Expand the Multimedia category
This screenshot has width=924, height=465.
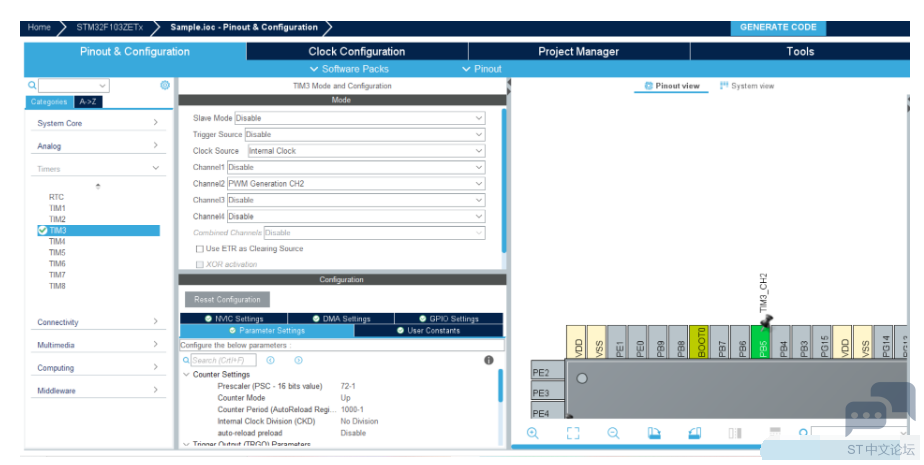tap(98, 345)
